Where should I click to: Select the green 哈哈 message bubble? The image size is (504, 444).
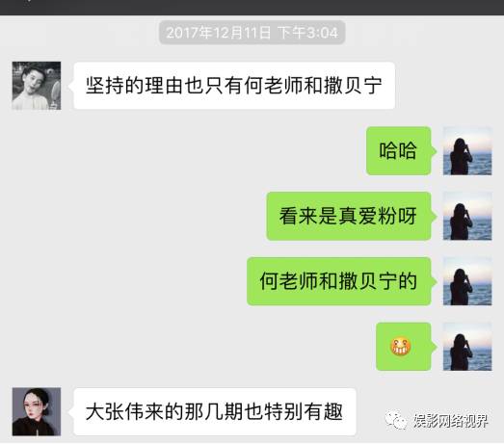[x=401, y=151]
